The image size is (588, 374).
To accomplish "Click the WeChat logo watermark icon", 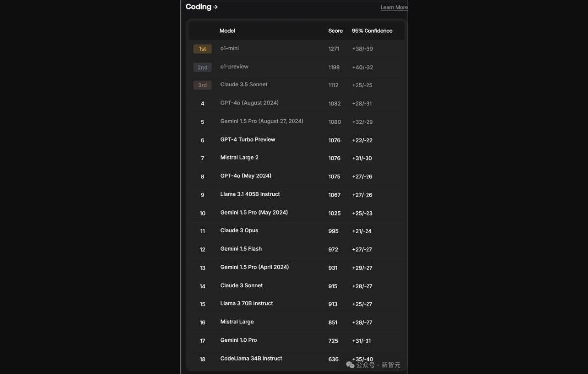I will click(x=350, y=365).
